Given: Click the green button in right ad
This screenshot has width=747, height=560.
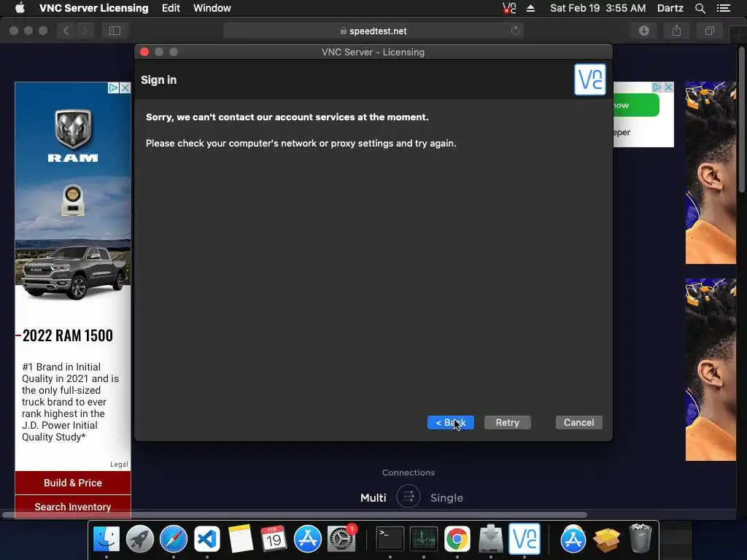Looking at the screenshot, I should point(636,105).
